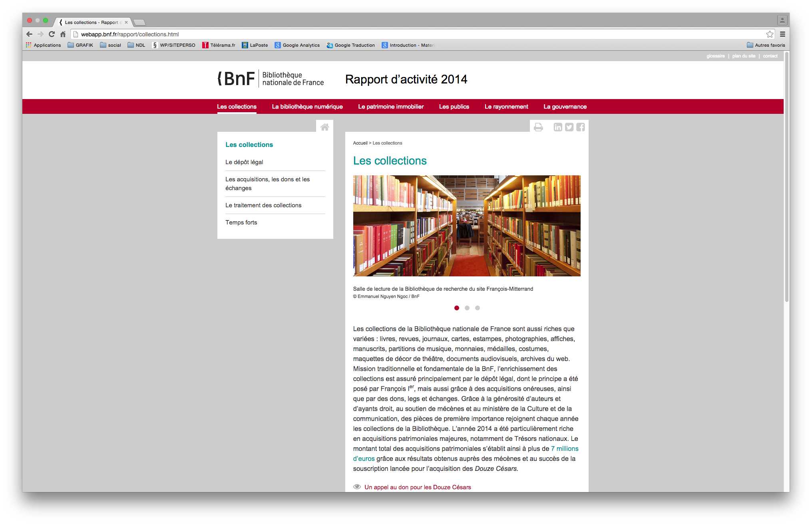Open Chrome hamburger menu
Image resolution: width=812 pixels, height=524 pixels.
coord(782,34)
